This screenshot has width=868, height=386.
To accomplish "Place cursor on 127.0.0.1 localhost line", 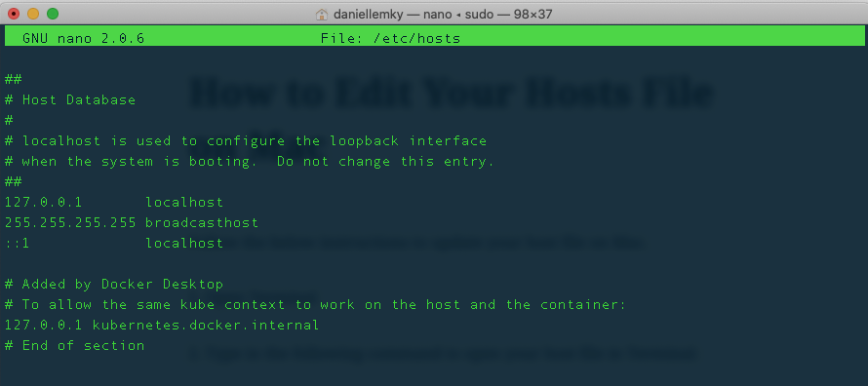I will (113, 203).
